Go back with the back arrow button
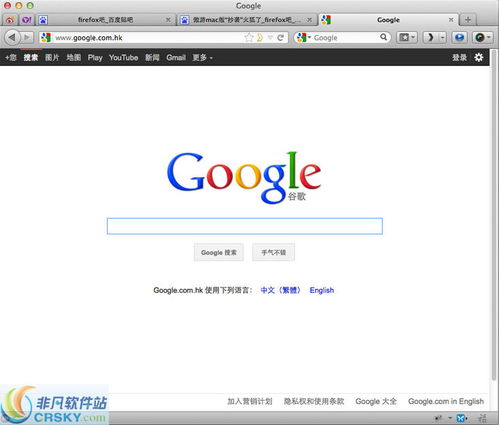This screenshot has width=499, height=425. [x=12, y=37]
